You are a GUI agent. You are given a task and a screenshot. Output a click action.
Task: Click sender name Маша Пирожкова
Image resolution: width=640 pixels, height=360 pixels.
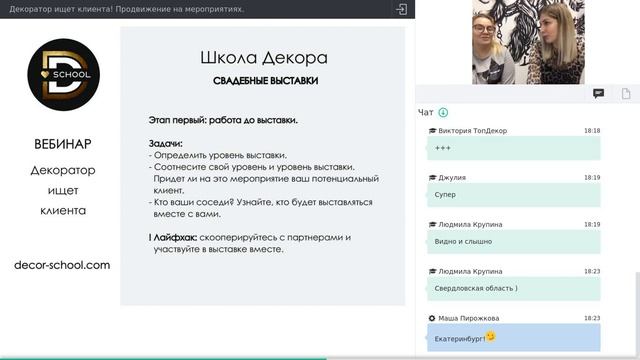click(469, 318)
